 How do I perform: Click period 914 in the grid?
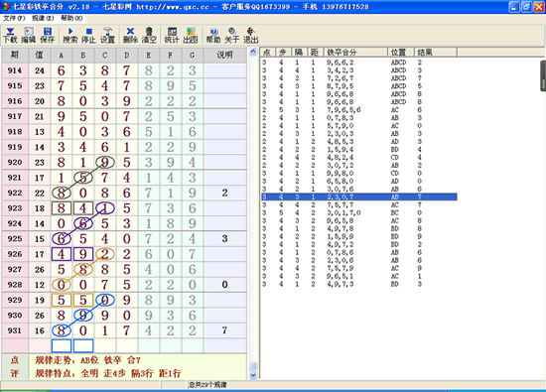(x=15, y=70)
